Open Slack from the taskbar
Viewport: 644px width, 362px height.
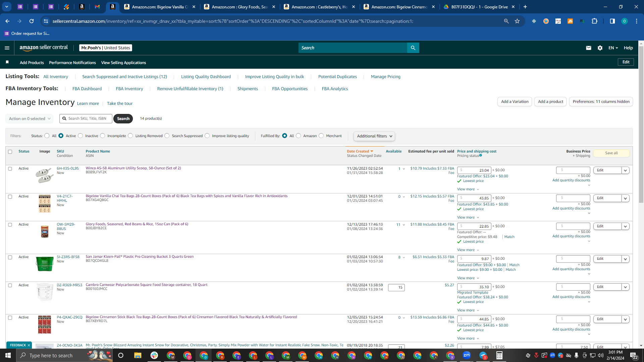coord(154,355)
